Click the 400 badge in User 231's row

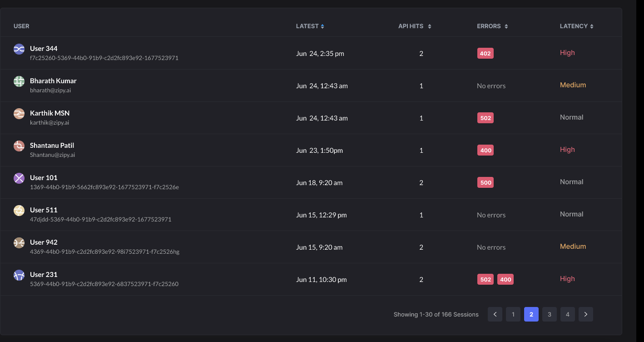pyautogui.click(x=505, y=279)
